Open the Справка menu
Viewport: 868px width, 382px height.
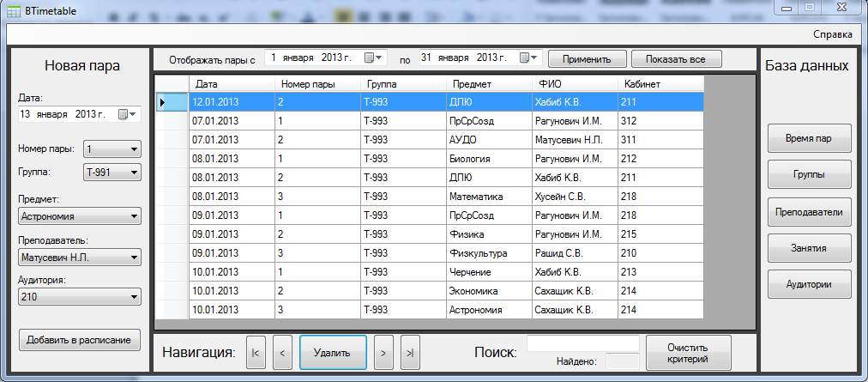coord(833,34)
